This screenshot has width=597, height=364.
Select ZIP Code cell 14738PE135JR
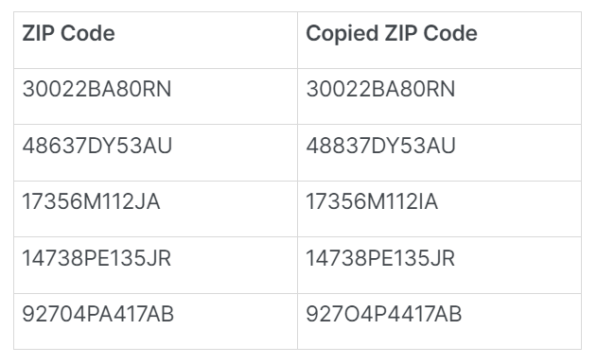(x=155, y=265)
